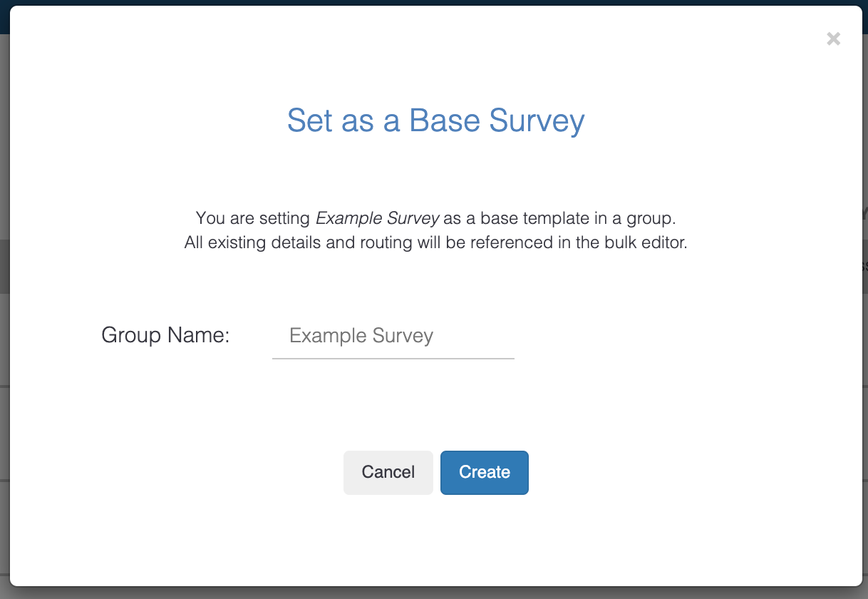
Task: Click the word "Survey" in the blue title
Action: (537, 121)
